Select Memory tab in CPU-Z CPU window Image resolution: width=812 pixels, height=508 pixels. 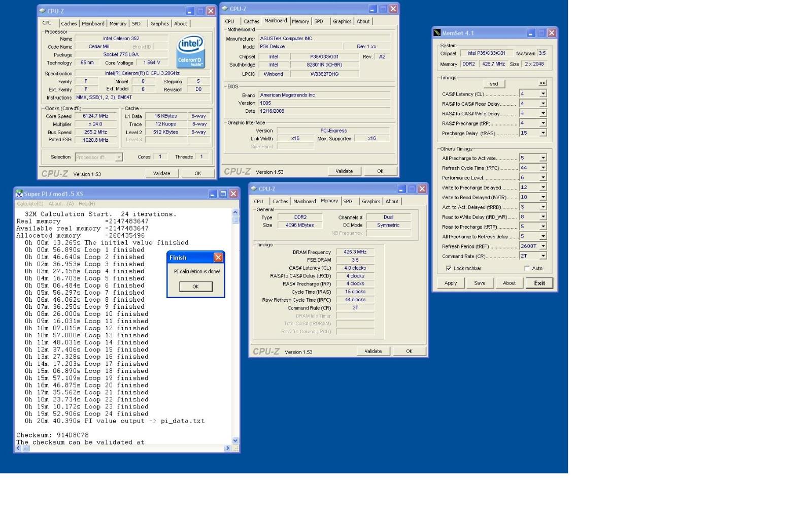click(x=118, y=23)
